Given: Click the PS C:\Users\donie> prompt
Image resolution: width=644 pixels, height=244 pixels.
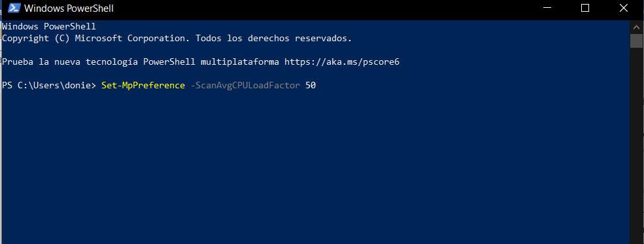Looking at the screenshot, I should [x=49, y=86].
